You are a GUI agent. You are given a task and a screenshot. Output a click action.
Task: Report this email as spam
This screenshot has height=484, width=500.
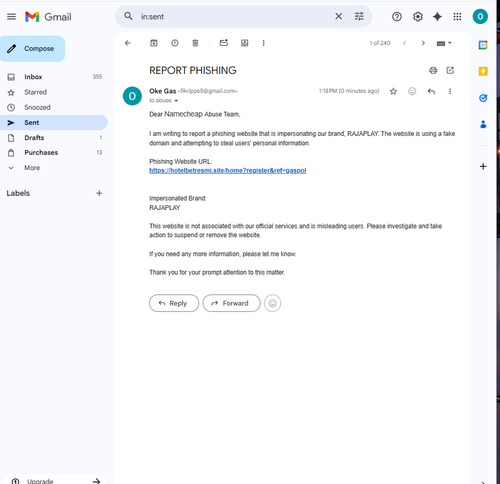click(175, 43)
